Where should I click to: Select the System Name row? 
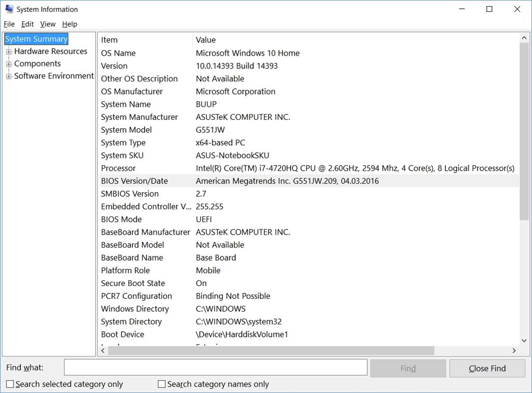point(309,104)
